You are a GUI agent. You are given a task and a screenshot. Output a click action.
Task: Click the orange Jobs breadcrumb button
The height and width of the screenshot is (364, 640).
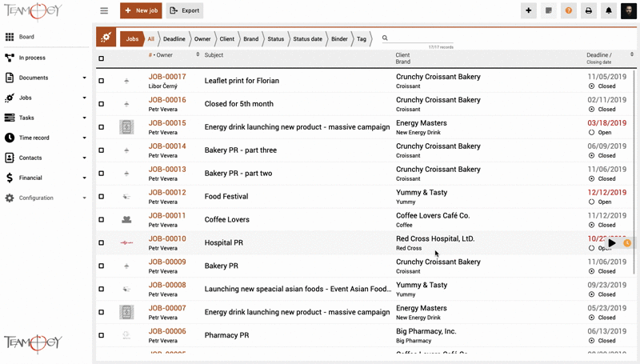(132, 39)
